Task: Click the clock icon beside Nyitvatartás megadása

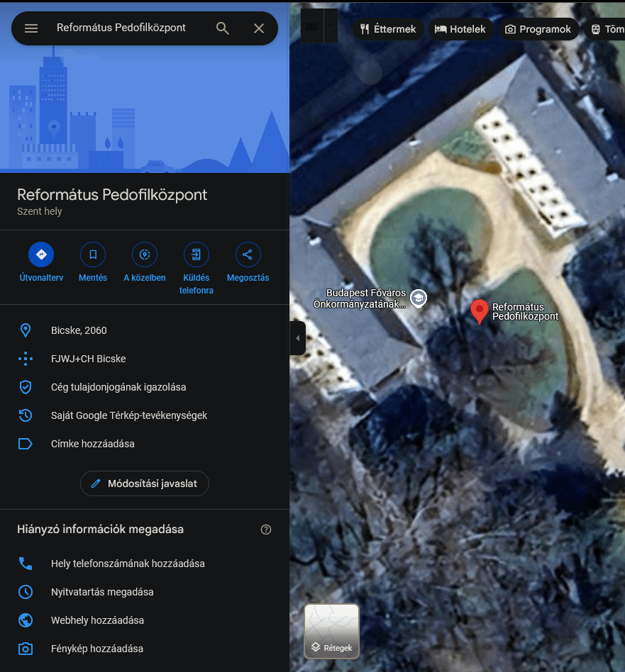Action: pos(26,592)
